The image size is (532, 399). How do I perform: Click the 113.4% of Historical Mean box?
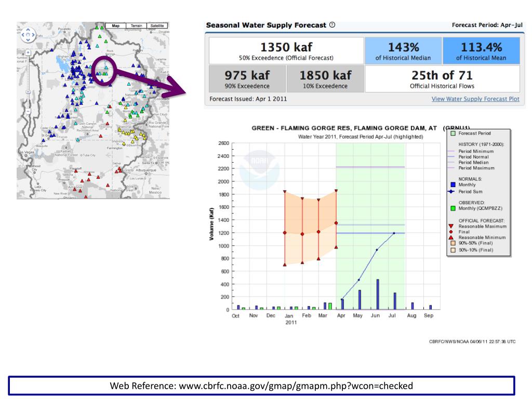click(x=481, y=51)
